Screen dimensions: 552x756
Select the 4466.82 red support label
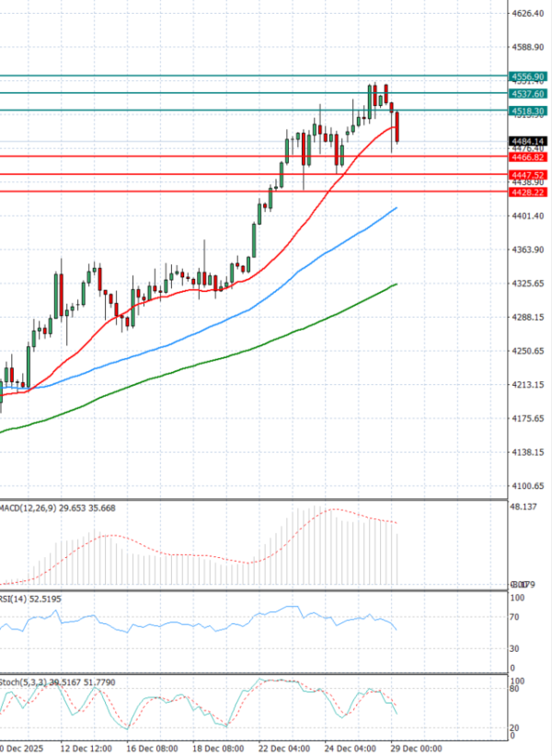[x=528, y=157]
